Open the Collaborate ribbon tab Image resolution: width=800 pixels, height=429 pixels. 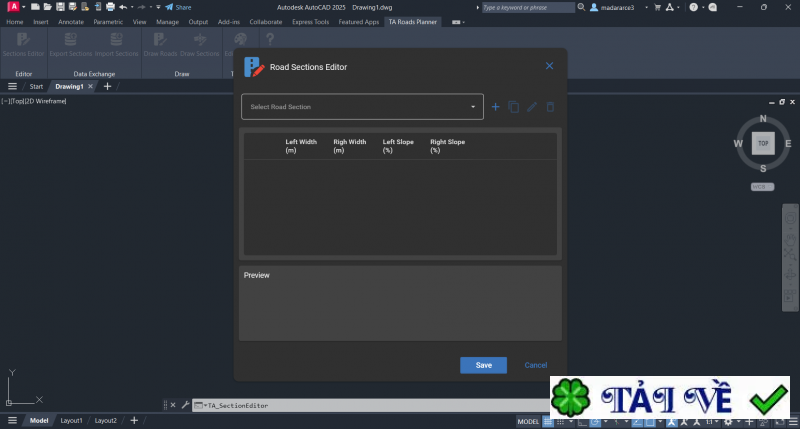[x=266, y=22]
